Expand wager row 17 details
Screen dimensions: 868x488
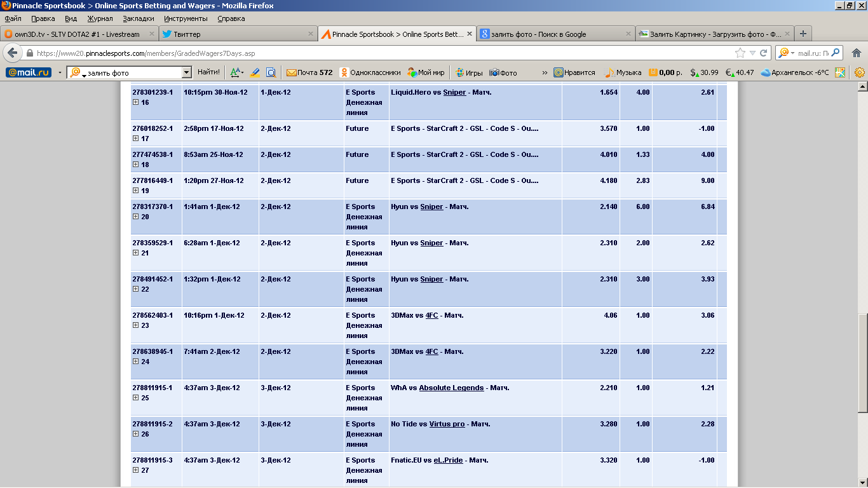[x=135, y=139]
